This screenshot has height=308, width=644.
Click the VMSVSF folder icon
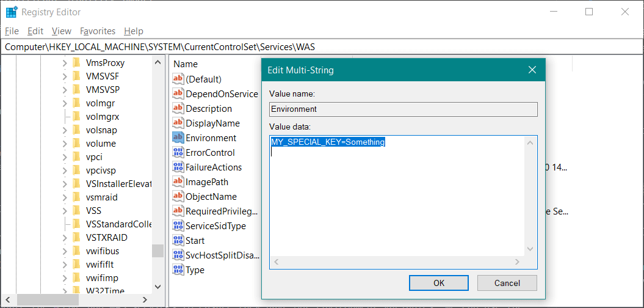pos(76,76)
